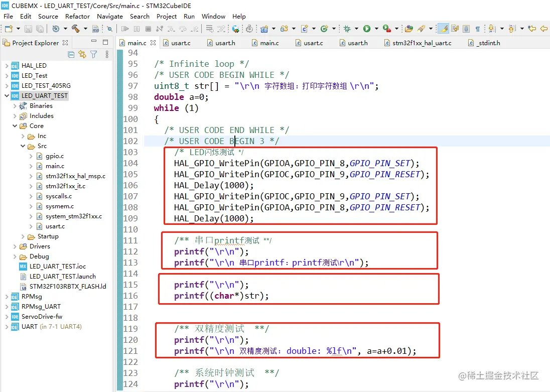Toggle Word Wrap toolbar button
The height and width of the screenshot is (392, 550).
pyautogui.click(x=455, y=29)
